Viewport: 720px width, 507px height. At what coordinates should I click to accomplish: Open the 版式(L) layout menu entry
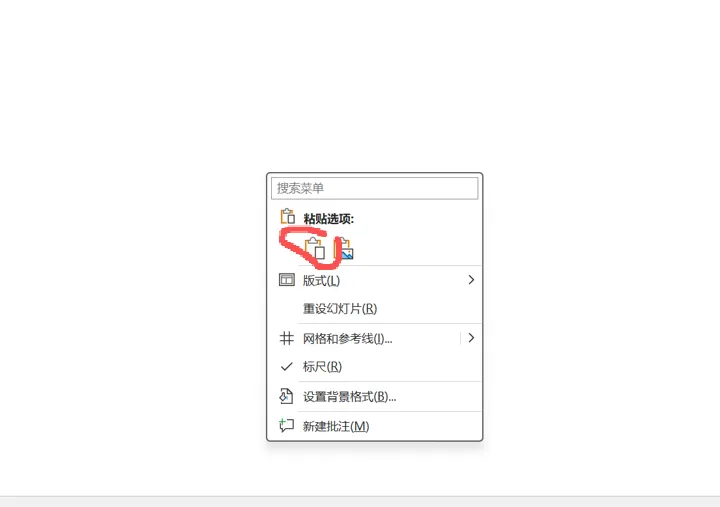375,280
